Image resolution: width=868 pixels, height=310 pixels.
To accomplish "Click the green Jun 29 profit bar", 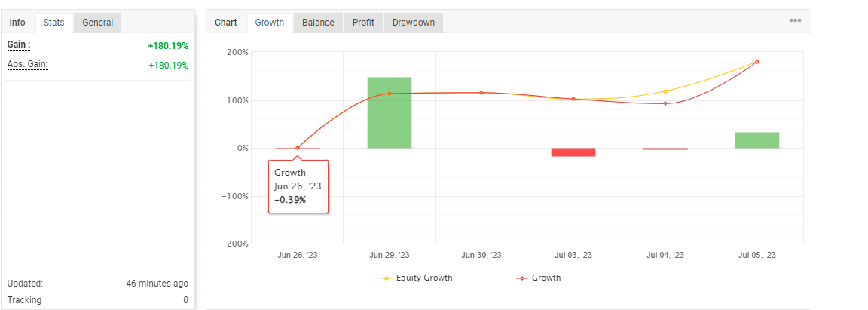I will pyautogui.click(x=390, y=112).
